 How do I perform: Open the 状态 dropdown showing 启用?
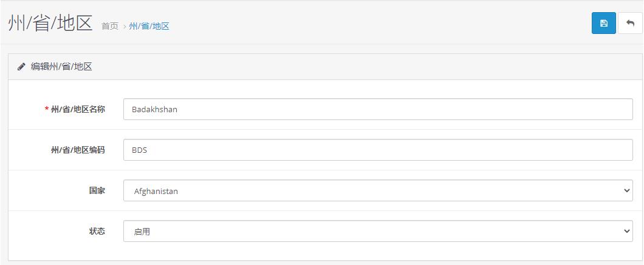377,231
